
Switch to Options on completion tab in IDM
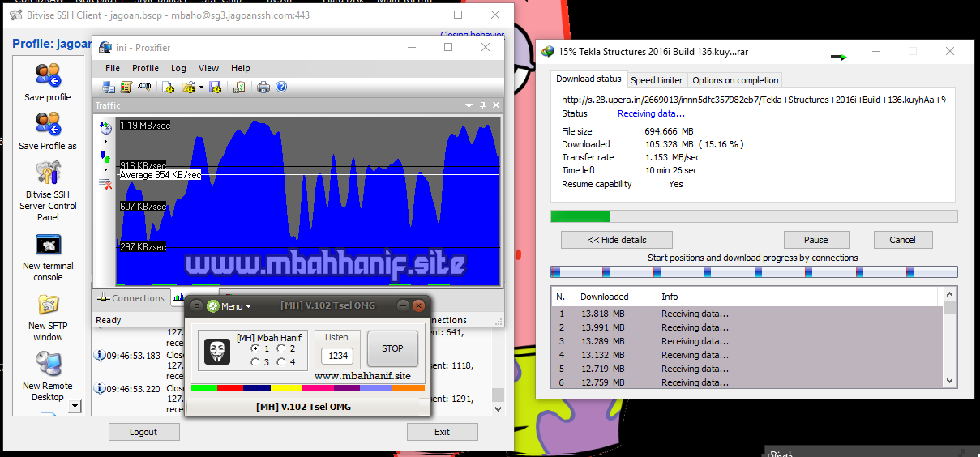[735, 79]
